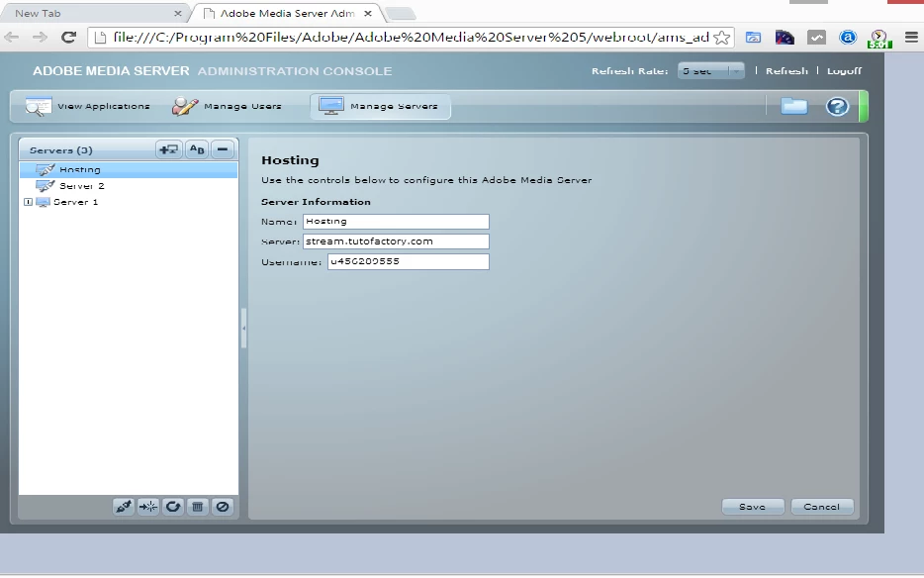The height and width of the screenshot is (578, 924).
Task: Click the Server 2 plug-monitor icon
Action: 46,186
